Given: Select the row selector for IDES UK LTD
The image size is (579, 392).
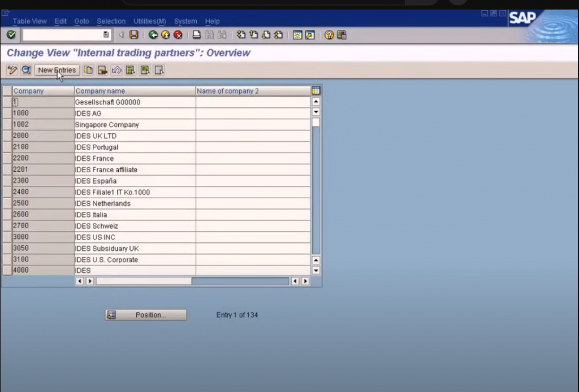Looking at the screenshot, I should [7, 136].
